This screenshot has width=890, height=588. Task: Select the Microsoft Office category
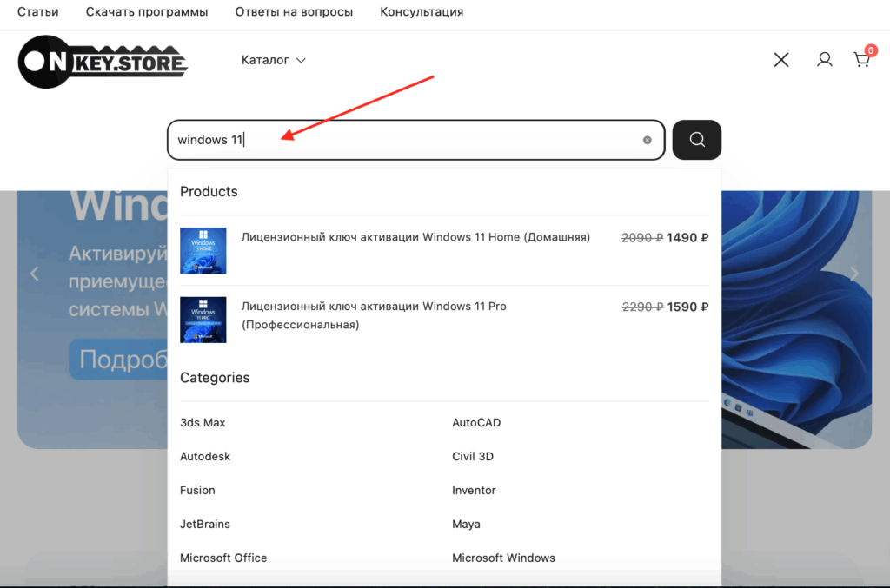(x=223, y=558)
